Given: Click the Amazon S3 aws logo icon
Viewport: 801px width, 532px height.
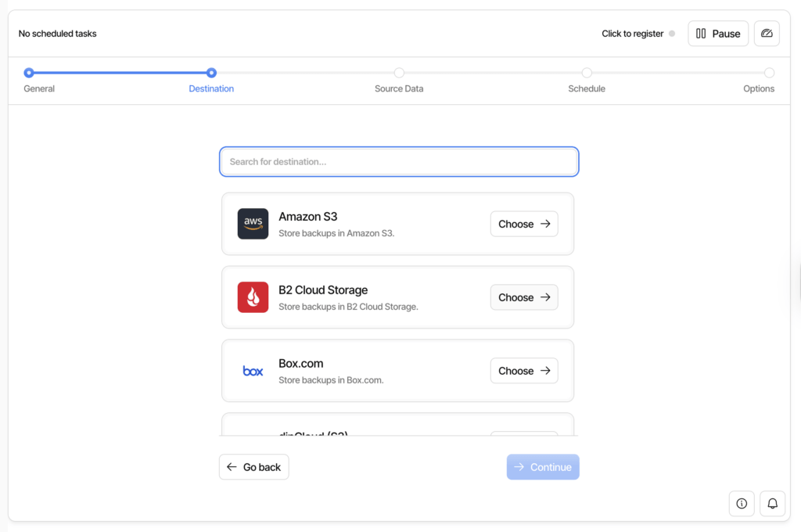Looking at the screenshot, I should 253,223.
